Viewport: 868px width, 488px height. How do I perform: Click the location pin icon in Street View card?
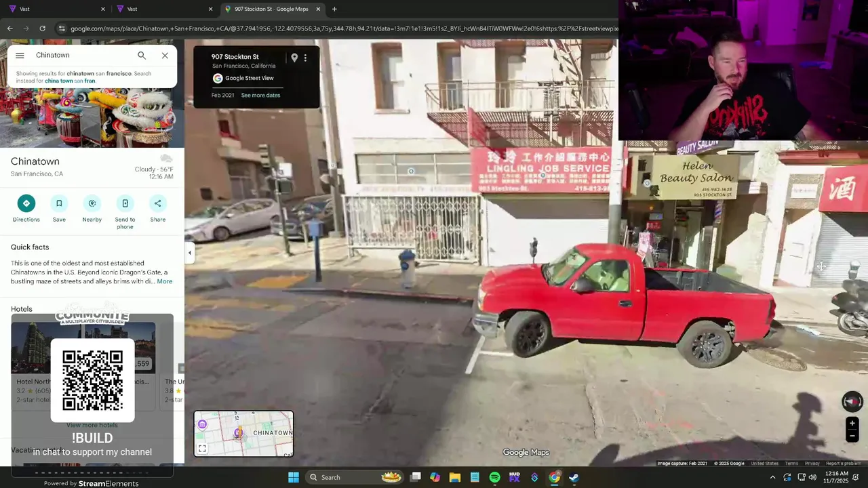[294, 58]
